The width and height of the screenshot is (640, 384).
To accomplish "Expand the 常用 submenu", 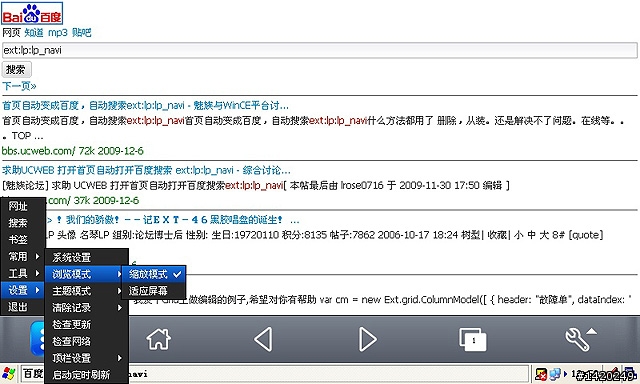I will coord(22,256).
